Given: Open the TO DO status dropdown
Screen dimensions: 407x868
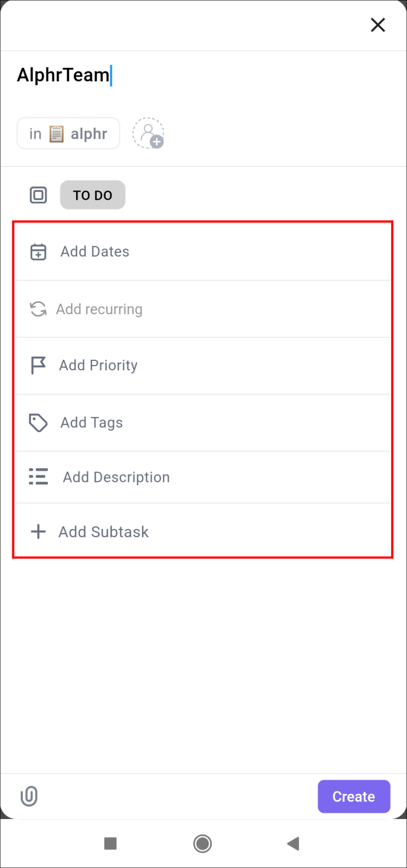Looking at the screenshot, I should click(93, 195).
